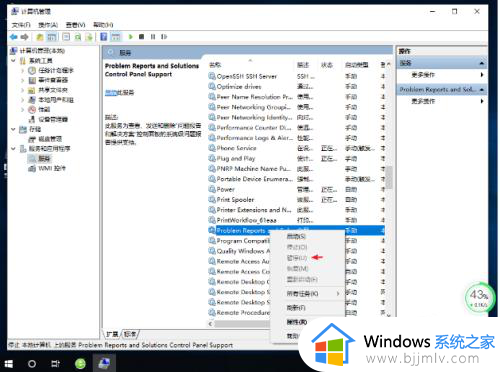Open the 文件(F) menu
500x372 pixels.
tap(21, 25)
